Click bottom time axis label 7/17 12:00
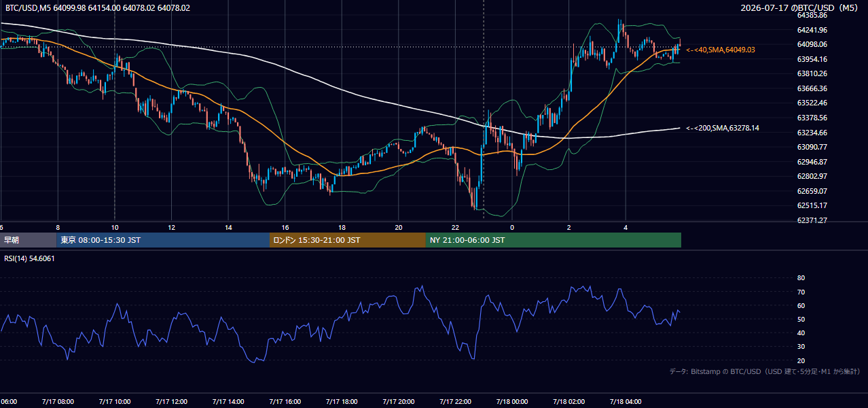This screenshot has width=868, height=408. 171,402
